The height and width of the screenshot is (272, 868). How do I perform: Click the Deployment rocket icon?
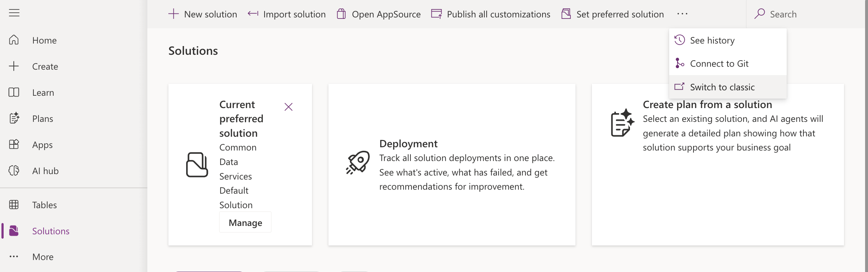(x=358, y=162)
